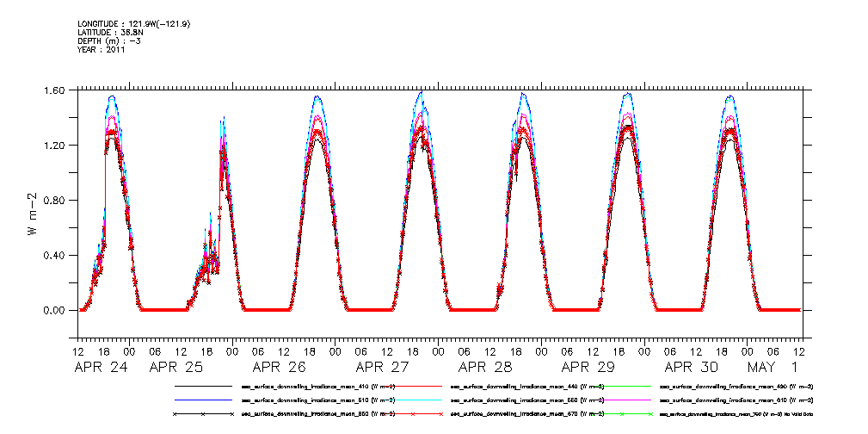This screenshot has height=434, width=868.
Task: Click the red legend line with x markers
Action: click(412, 414)
